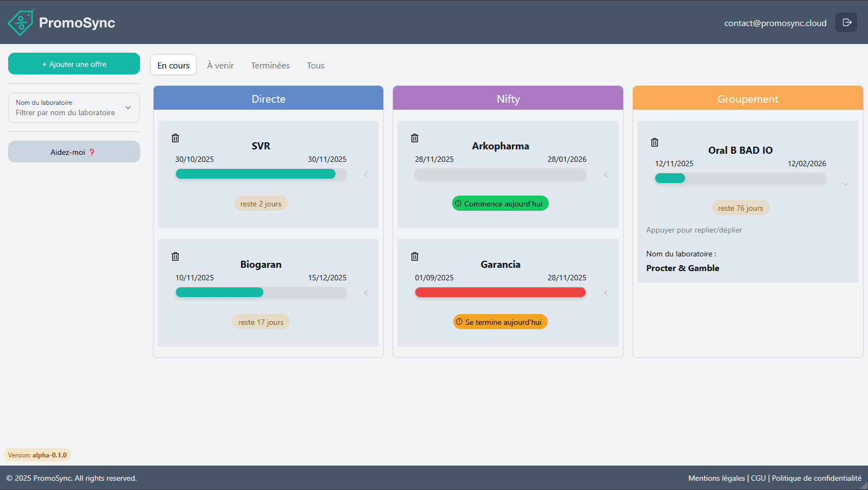Image resolution: width=868 pixels, height=490 pixels.
Task: Open the CGU link in footer
Action: tap(758, 478)
